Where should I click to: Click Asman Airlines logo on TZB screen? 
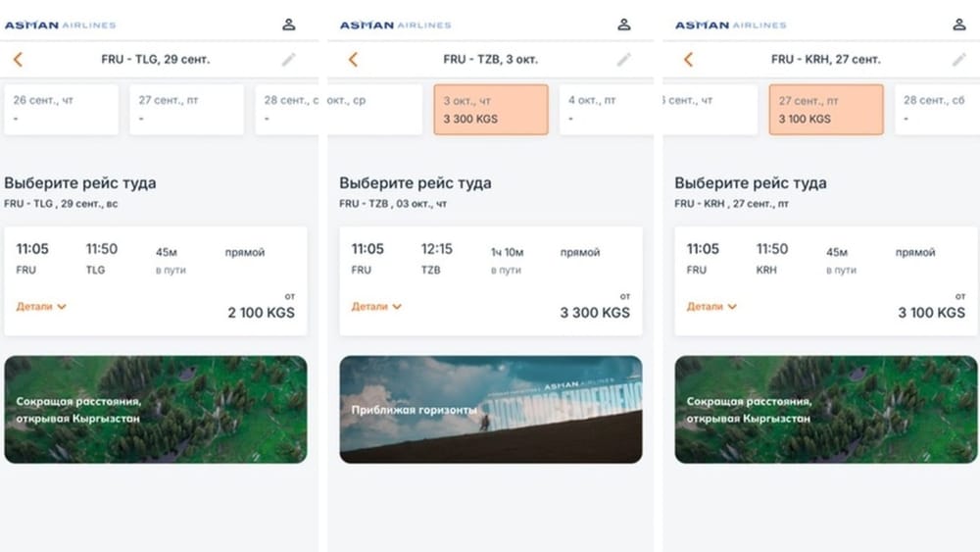[x=395, y=25]
